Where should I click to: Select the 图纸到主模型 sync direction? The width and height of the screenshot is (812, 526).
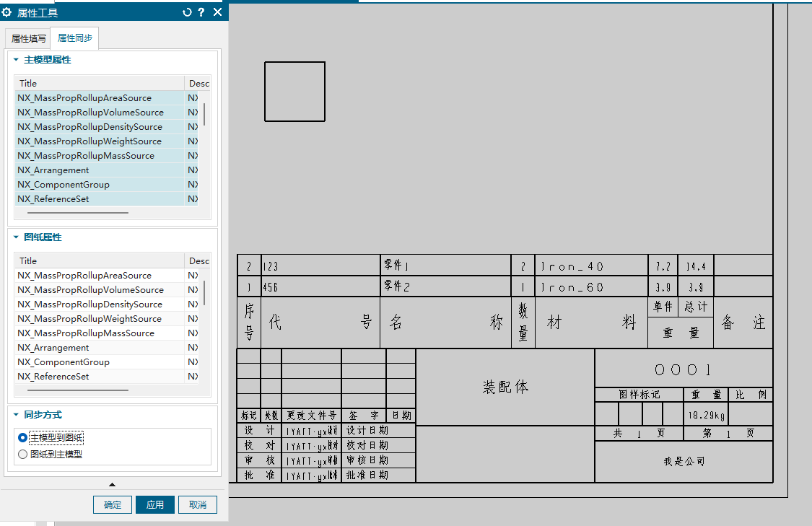[x=24, y=453]
